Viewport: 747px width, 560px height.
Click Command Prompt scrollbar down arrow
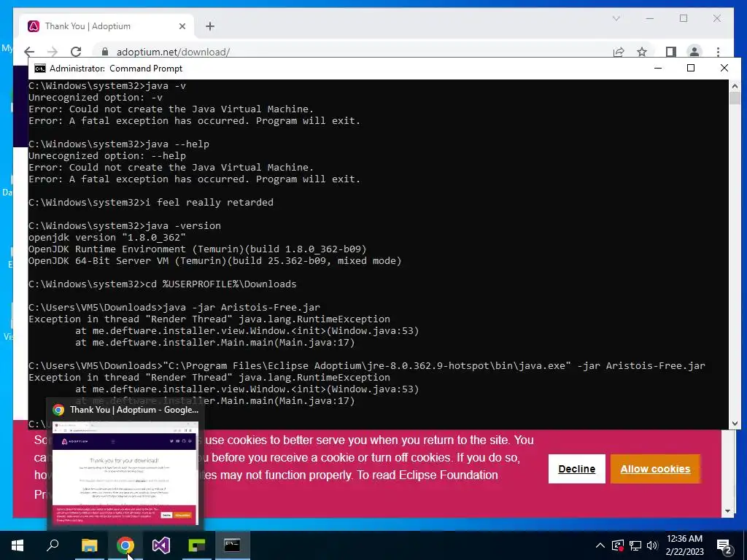point(734,424)
